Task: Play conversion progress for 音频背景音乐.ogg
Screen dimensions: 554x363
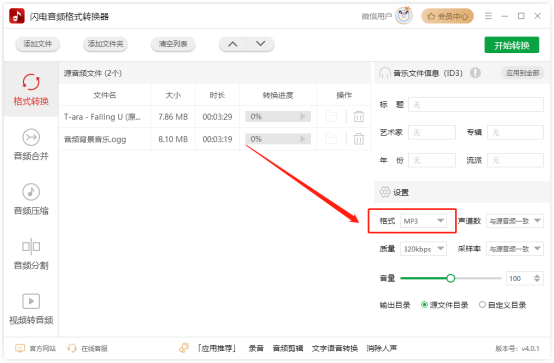Action: (302, 139)
